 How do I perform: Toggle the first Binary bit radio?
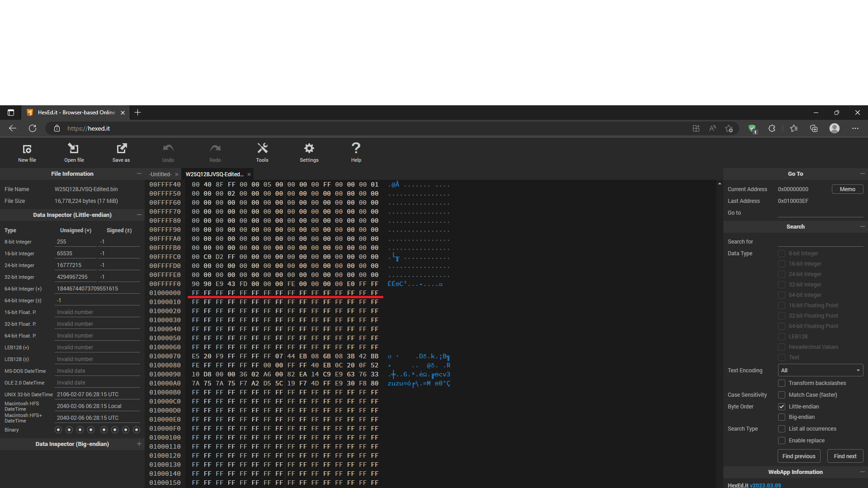point(58,430)
